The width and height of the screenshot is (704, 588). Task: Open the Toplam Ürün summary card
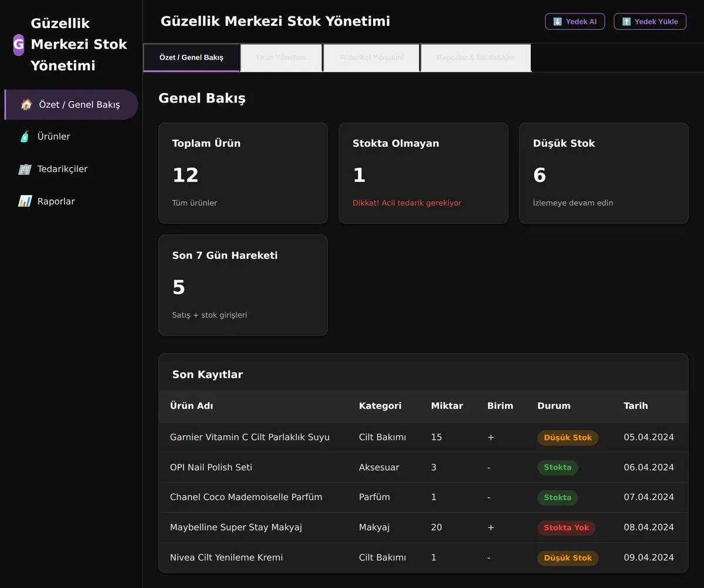243,173
